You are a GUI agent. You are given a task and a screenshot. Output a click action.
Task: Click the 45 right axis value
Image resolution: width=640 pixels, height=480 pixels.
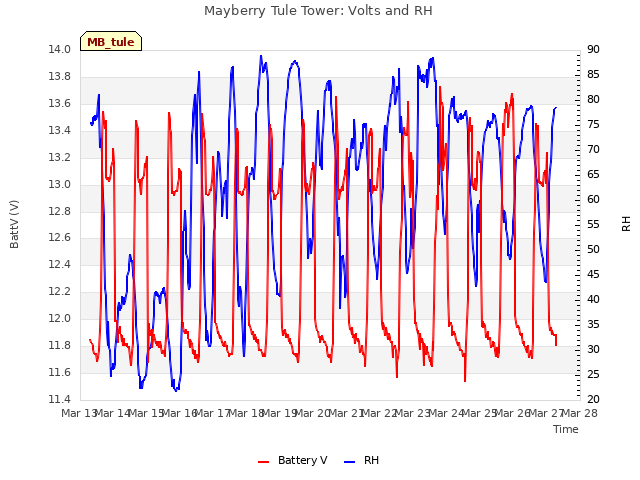(x=593, y=274)
